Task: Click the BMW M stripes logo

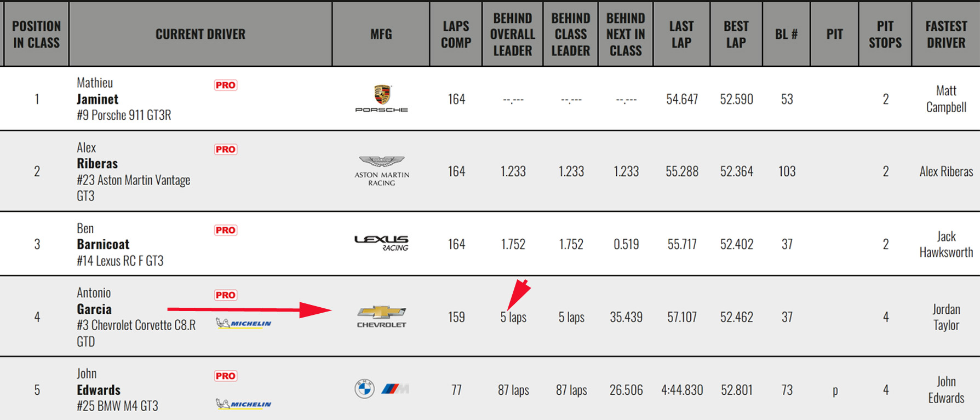Action: 395,389
